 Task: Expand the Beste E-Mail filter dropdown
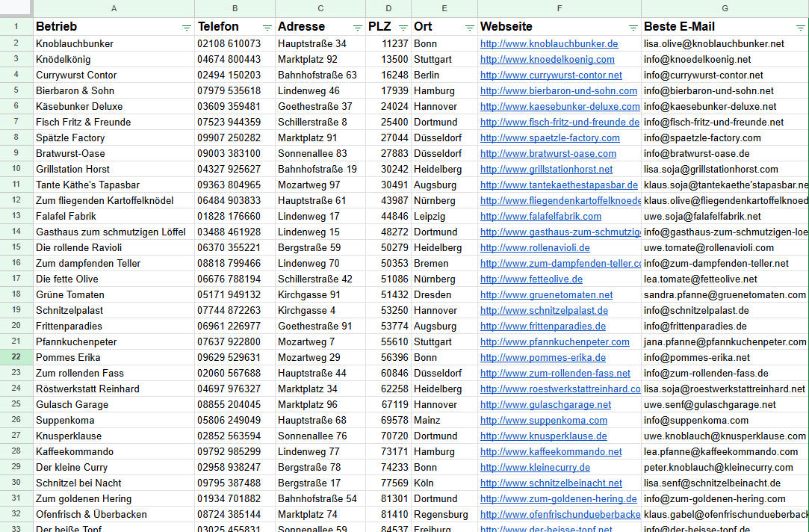(x=800, y=27)
